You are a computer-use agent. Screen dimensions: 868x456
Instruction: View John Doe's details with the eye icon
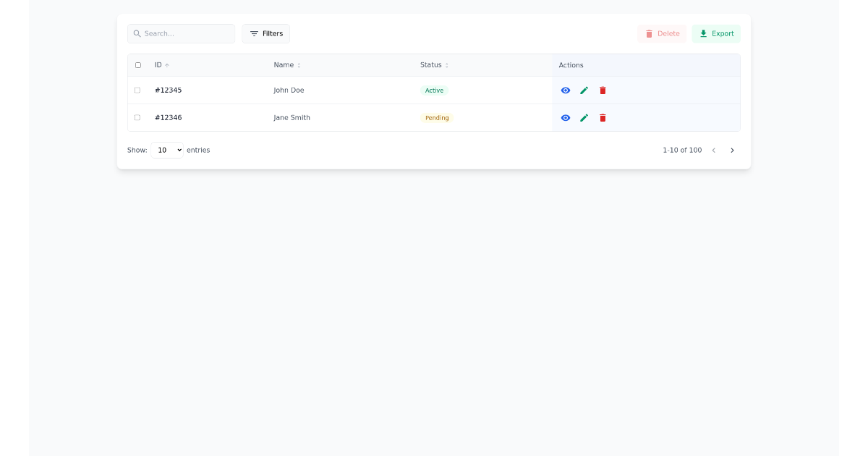566,90
